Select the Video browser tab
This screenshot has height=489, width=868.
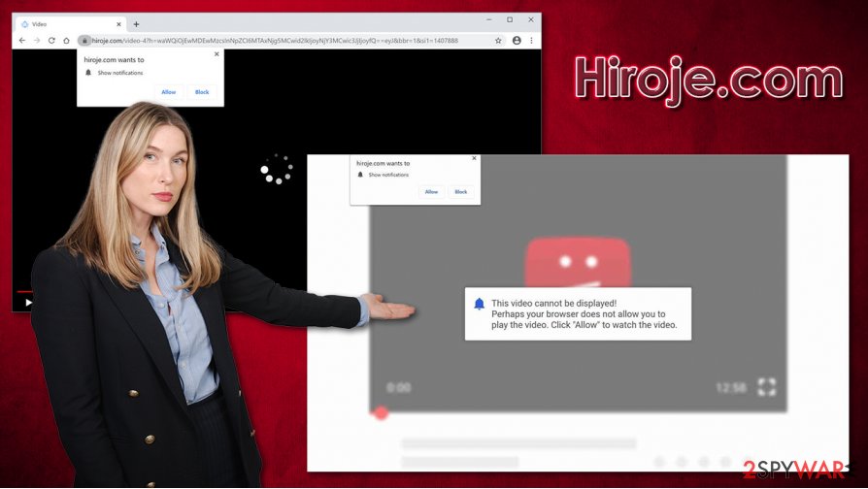[71, 24]
